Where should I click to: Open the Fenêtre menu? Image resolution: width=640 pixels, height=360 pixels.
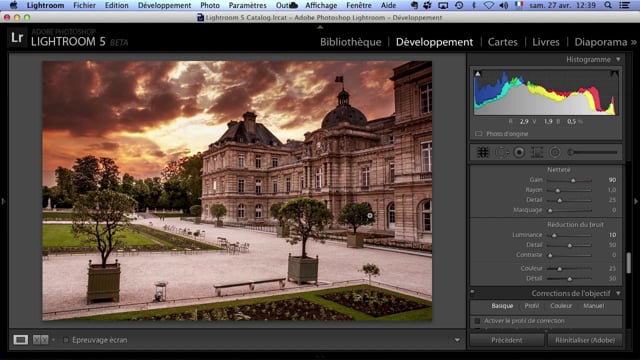click(359, 5)
